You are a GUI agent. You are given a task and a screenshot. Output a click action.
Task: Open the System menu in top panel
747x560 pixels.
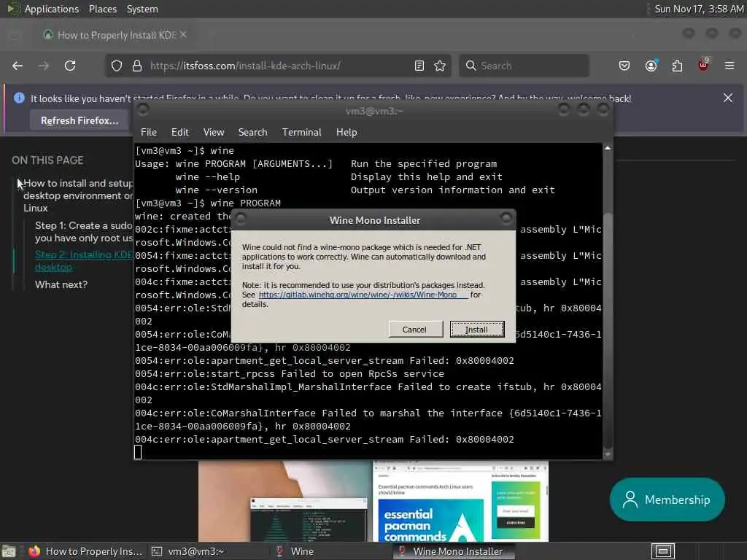pos(142,9)
